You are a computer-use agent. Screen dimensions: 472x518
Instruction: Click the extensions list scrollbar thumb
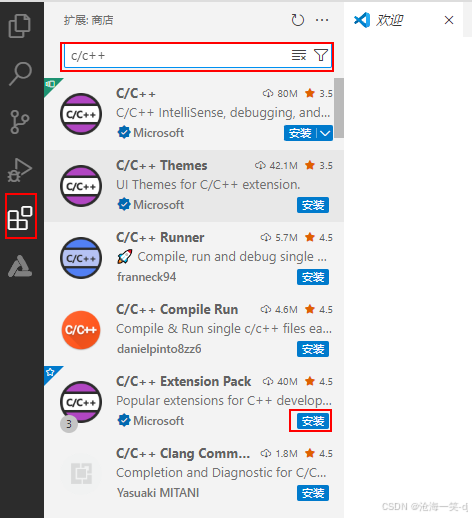tap(339, 108)
